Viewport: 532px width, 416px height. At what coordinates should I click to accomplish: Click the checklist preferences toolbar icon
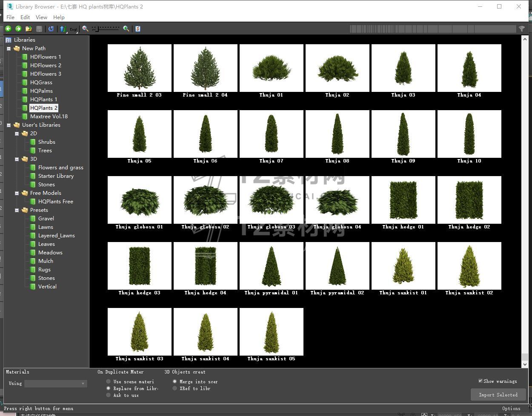[x=137, y=28]
